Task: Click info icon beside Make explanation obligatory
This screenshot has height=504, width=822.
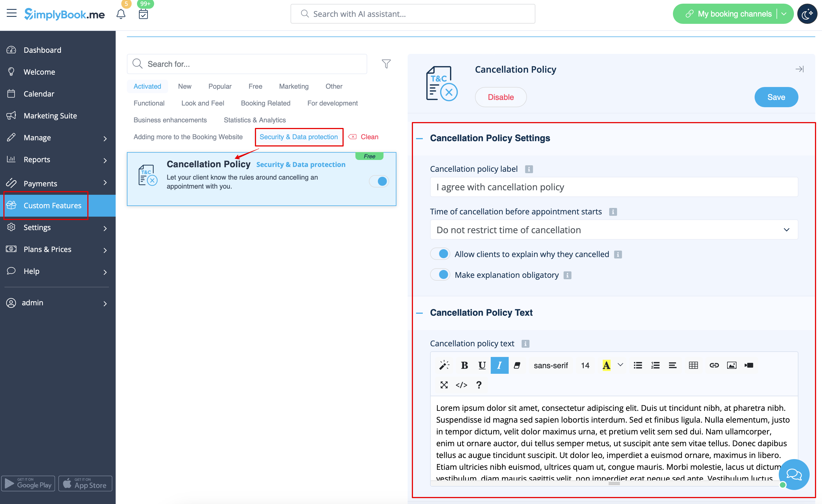Action: click(x=567, y=275)
